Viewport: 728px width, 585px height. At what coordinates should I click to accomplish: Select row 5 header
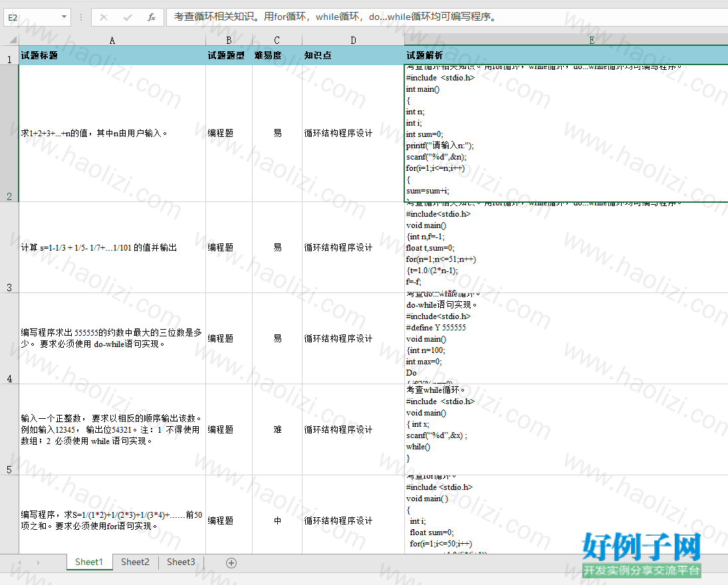pos(9,429)
